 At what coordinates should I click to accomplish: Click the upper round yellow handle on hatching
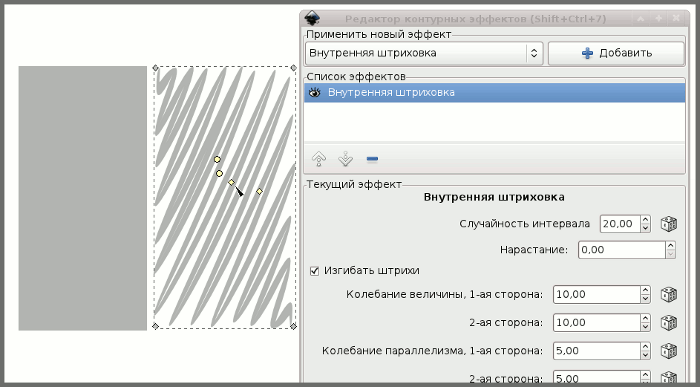[x=217, y=159]
